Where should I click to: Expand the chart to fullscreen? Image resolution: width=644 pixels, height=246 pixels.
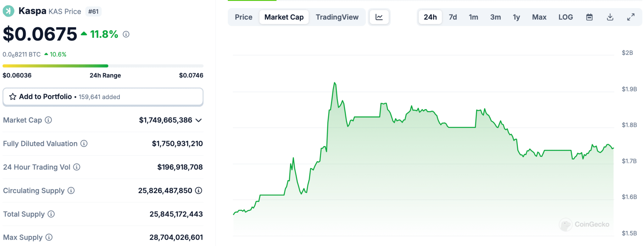coord(630,17)
